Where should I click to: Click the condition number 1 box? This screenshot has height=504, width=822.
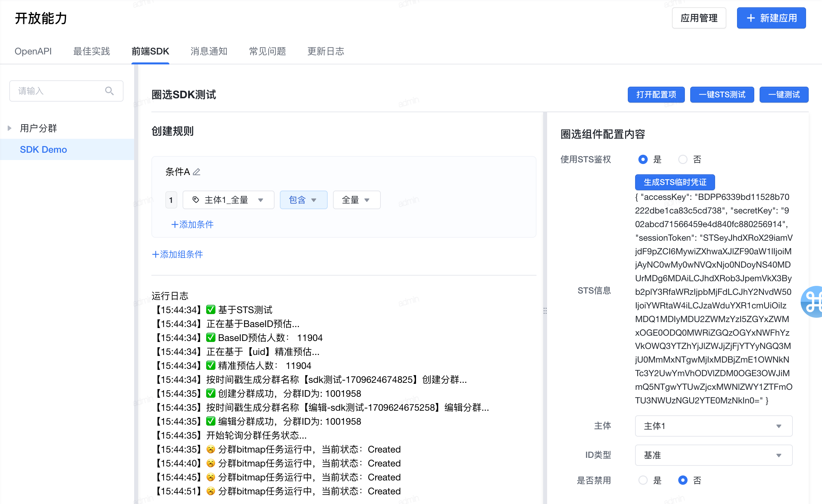point(171,200)
